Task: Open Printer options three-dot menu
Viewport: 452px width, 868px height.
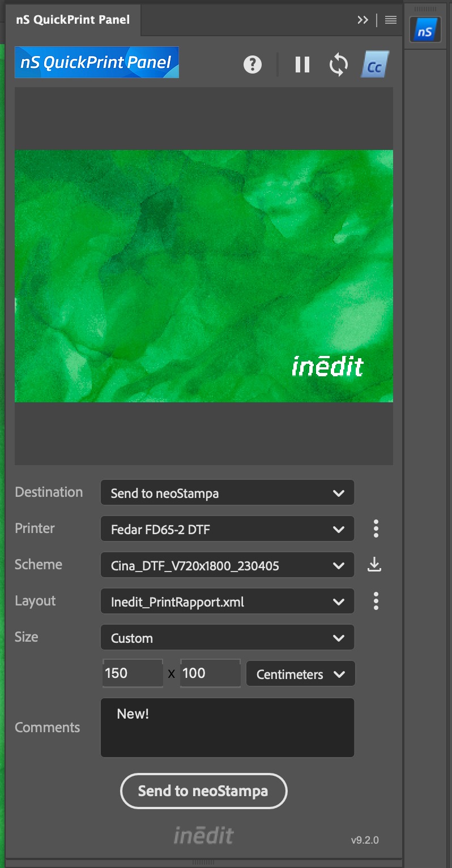Action: [x=376, y=528]
